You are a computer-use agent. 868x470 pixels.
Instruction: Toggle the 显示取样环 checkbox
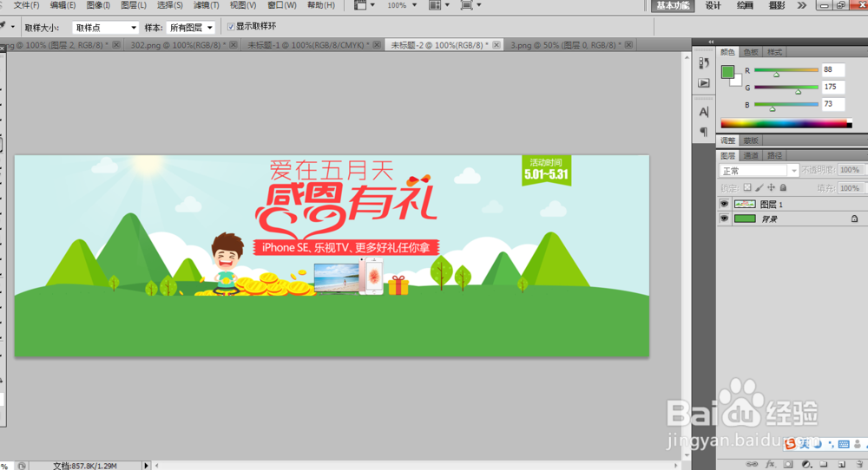pyautogui.click(x=231, y=27)
